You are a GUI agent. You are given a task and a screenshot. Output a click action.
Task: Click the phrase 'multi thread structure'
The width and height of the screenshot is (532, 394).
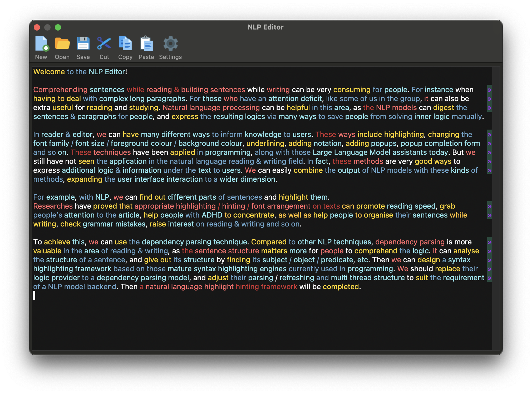coord(368,278)
